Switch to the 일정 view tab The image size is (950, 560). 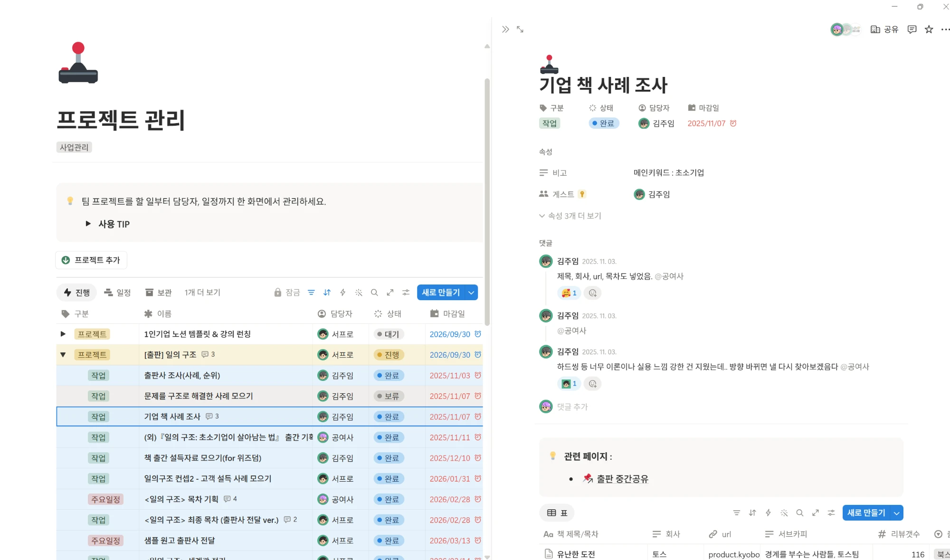[x=117, y=293]
